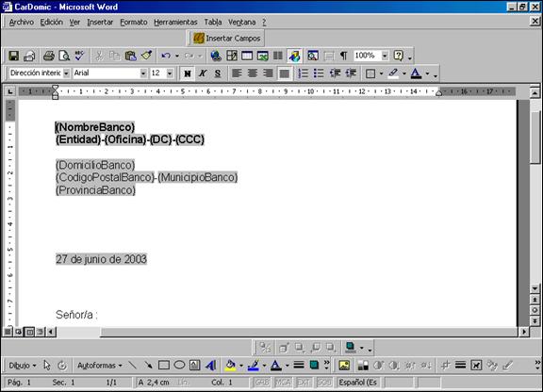Open Font Color dropdown arrow on formatting toolbar
Viewport: 543px width, 392px height.
pos(427,73)
